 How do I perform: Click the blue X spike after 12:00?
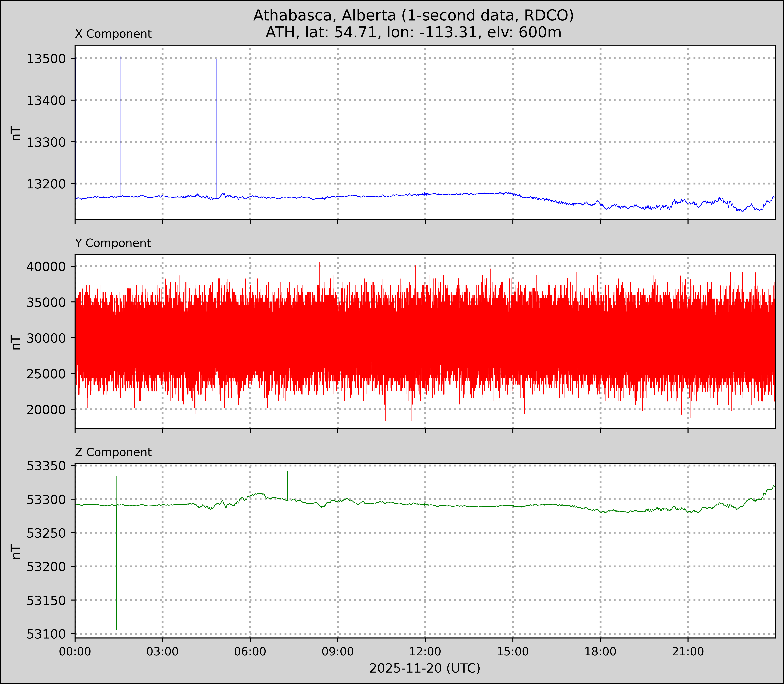pyautogui.click(x=461, y=122)
